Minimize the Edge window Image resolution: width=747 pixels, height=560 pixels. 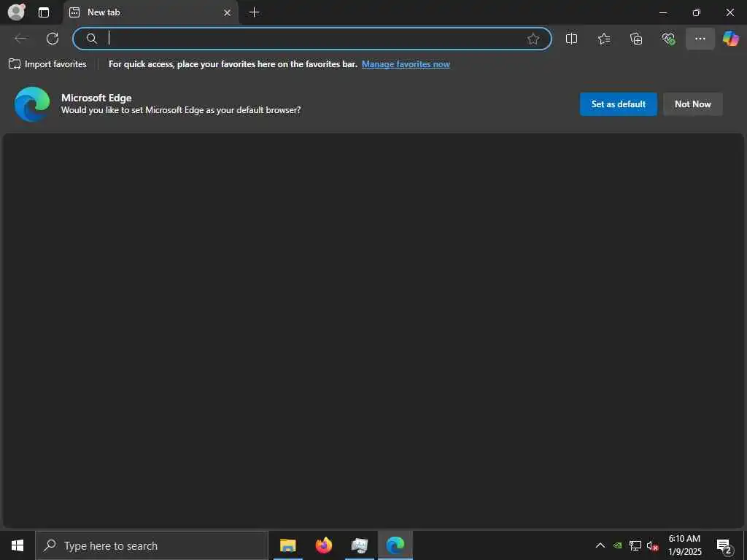tap(662, 12)
